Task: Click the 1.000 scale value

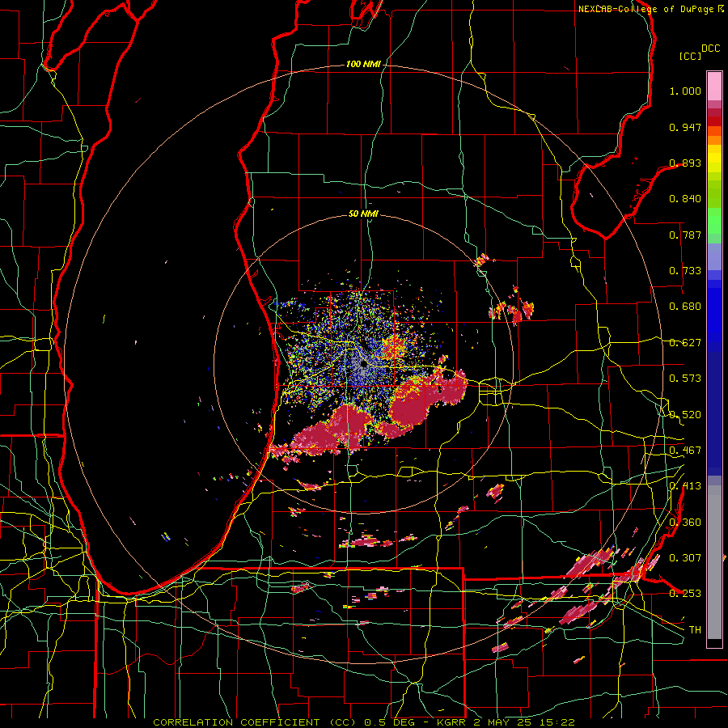Action: pyautogui.click(x=685, y=91)
